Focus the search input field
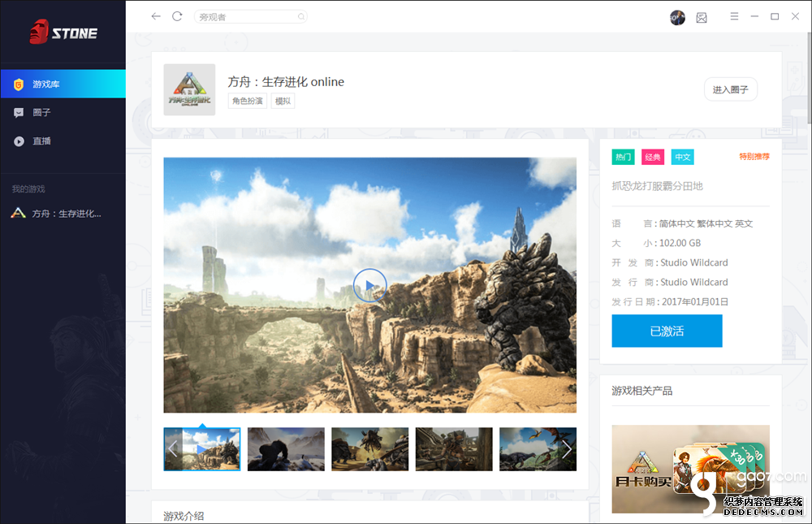 [250, 16]
